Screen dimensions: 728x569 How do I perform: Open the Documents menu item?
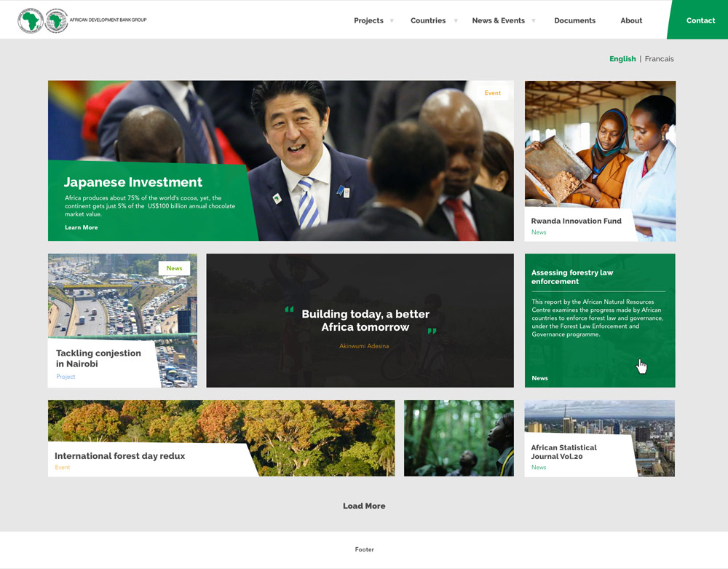click(x=574, y=20)
